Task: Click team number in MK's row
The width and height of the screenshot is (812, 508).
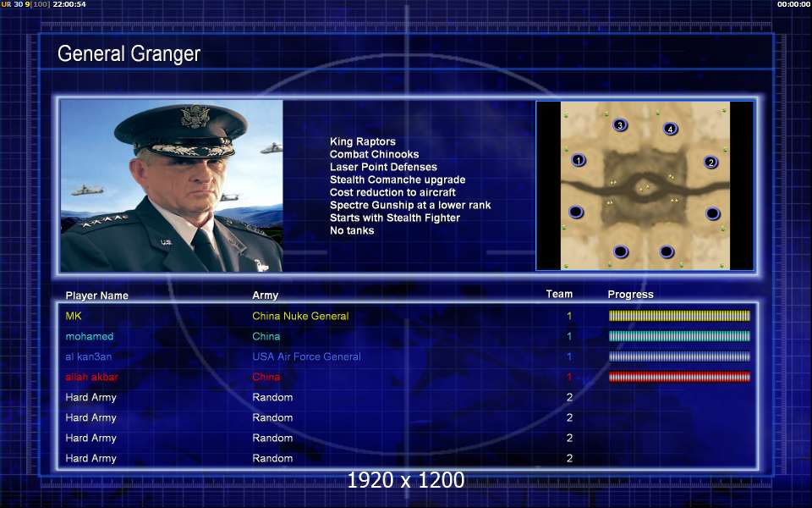Action: pos(569,316)
